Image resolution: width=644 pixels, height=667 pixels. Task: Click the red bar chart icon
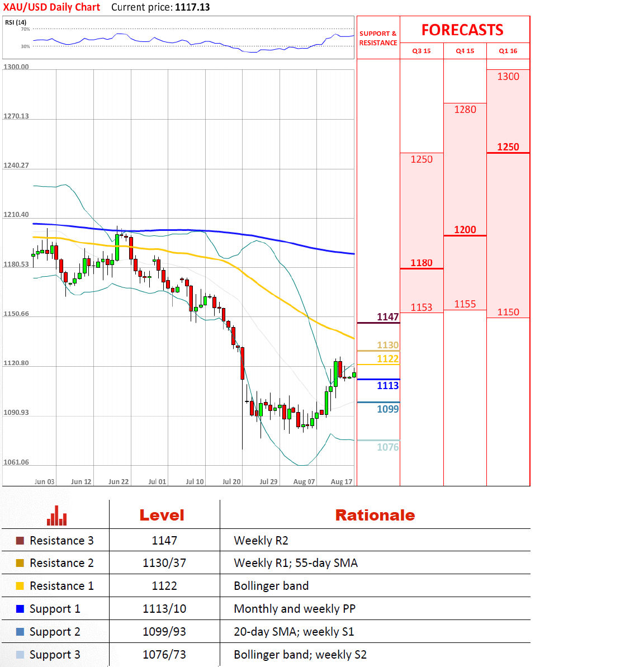[x=56, y=515]
